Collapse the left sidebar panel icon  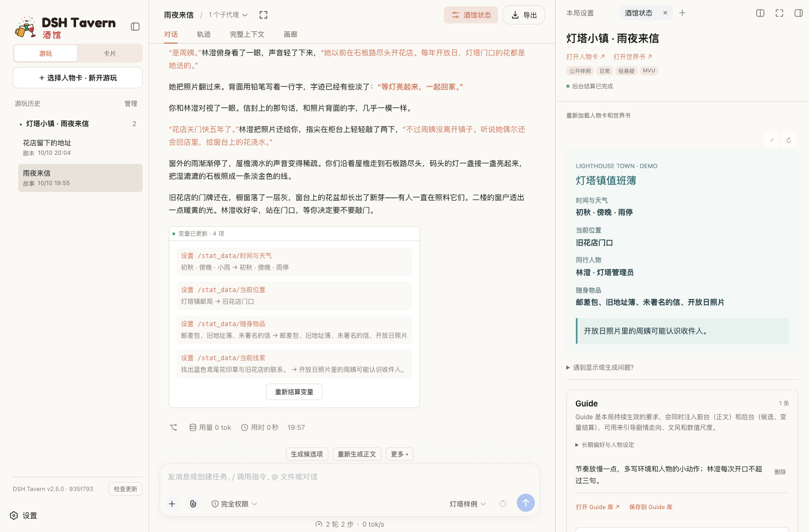point(135,27)
